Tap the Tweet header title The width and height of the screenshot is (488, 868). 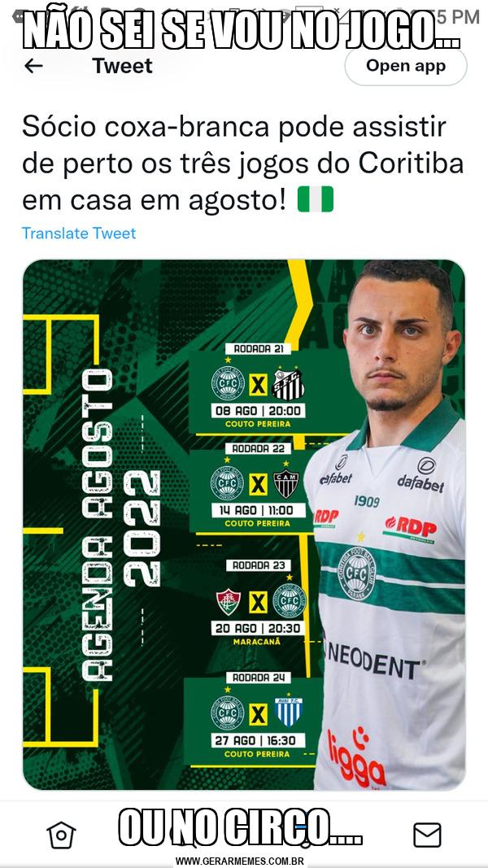point(122,66)
